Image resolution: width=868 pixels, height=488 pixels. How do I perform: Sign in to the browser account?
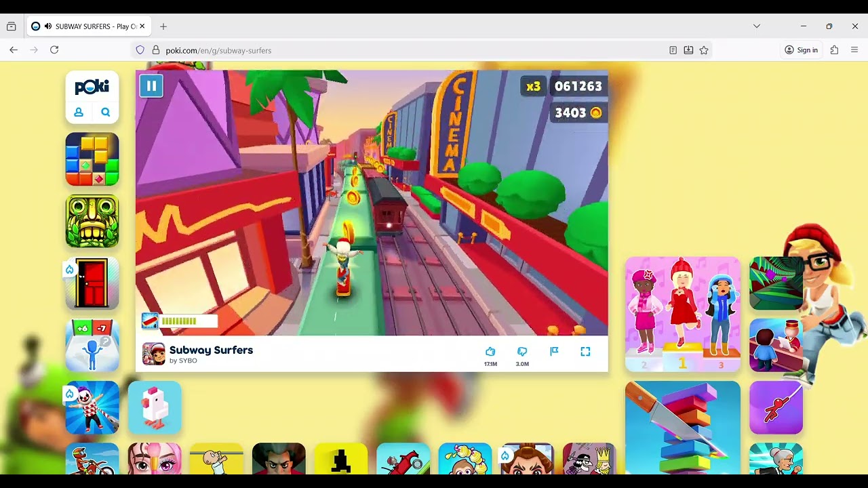802,50
